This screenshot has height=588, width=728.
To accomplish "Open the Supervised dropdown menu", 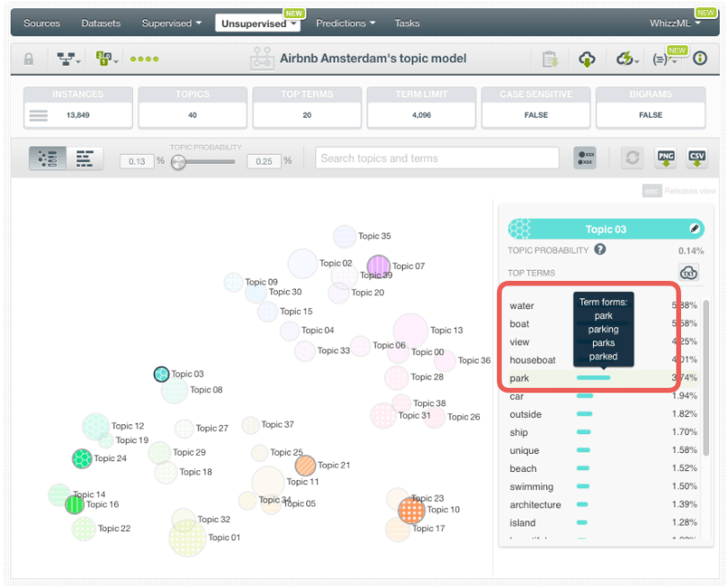I will pyautogui.click(x=171, y=23).
